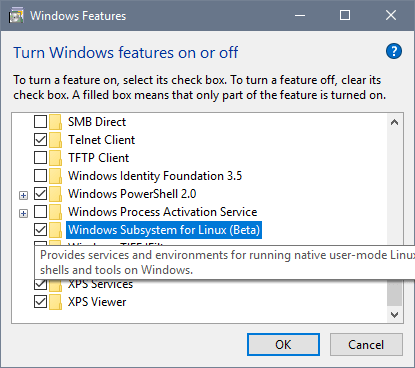Select the Windows Identity Foundation 3.5 label
The image size is (415, 368).
(x=155, y=176)
